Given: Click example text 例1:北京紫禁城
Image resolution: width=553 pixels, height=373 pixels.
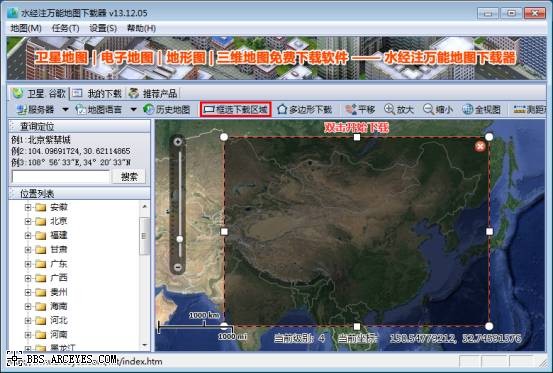Looking at the screenshot, I should (x=41, y=140).
